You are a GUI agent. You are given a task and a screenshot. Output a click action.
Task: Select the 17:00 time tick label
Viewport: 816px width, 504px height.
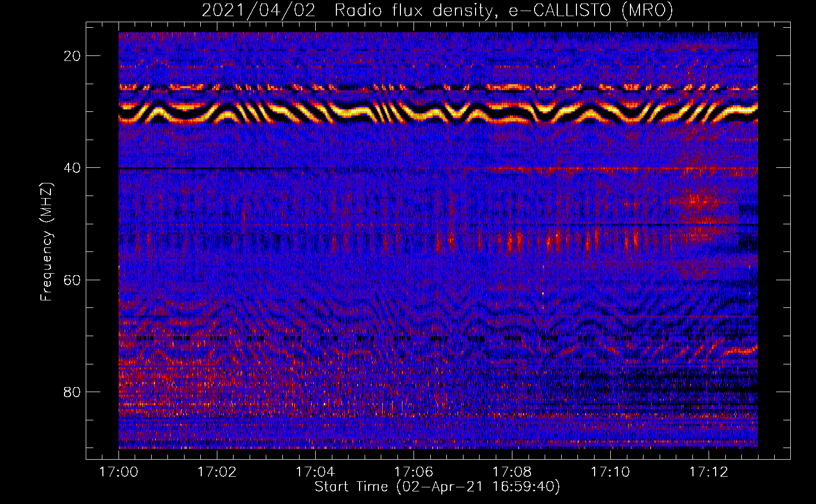[119, 472]
